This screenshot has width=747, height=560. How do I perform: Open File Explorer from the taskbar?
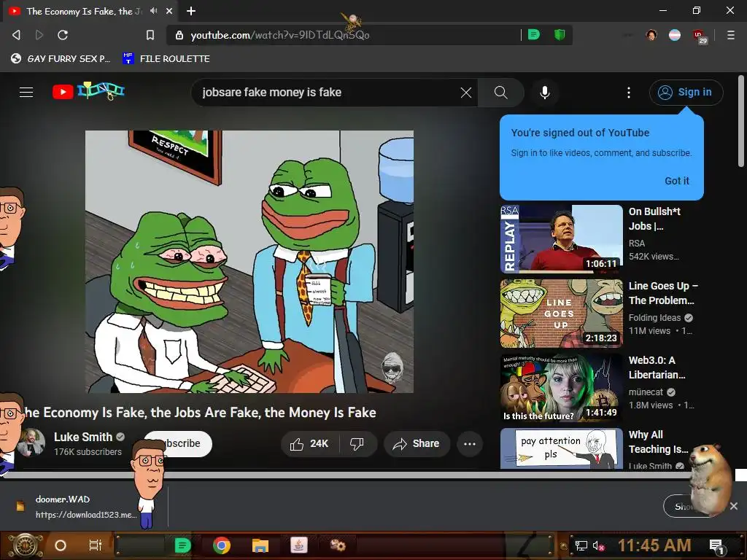pyautogui.click(x=260, y=545)
